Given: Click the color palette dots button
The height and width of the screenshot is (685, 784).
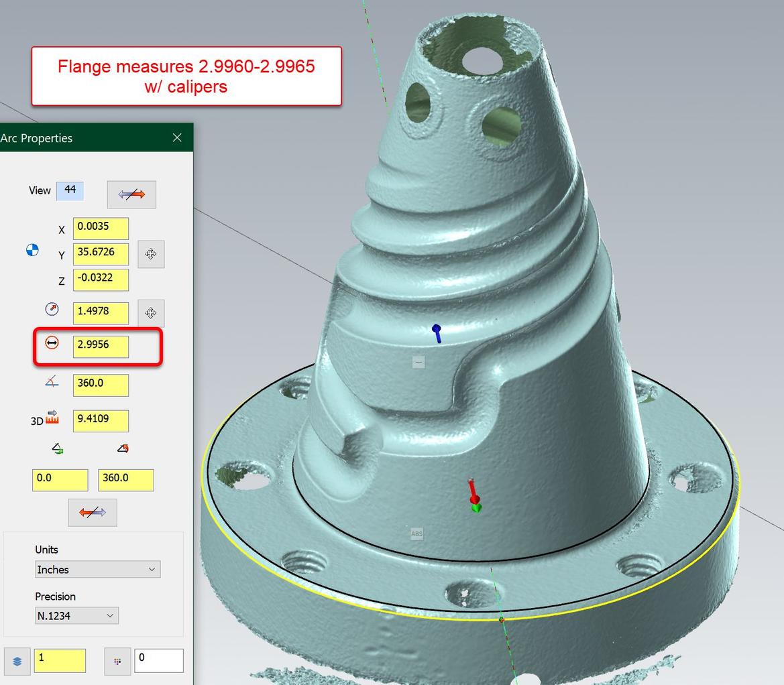Looking at the screenshot, I should (x=117, y=661).
